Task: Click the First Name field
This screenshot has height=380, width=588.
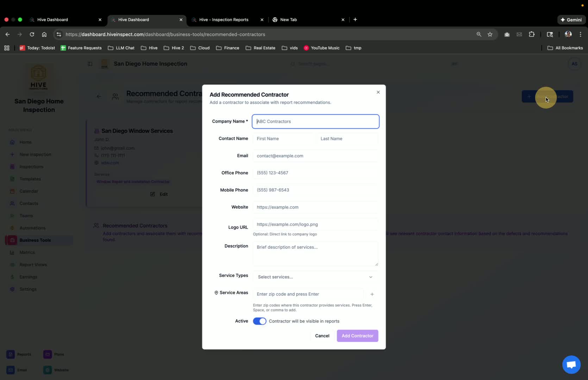Action: pos(284,139)
